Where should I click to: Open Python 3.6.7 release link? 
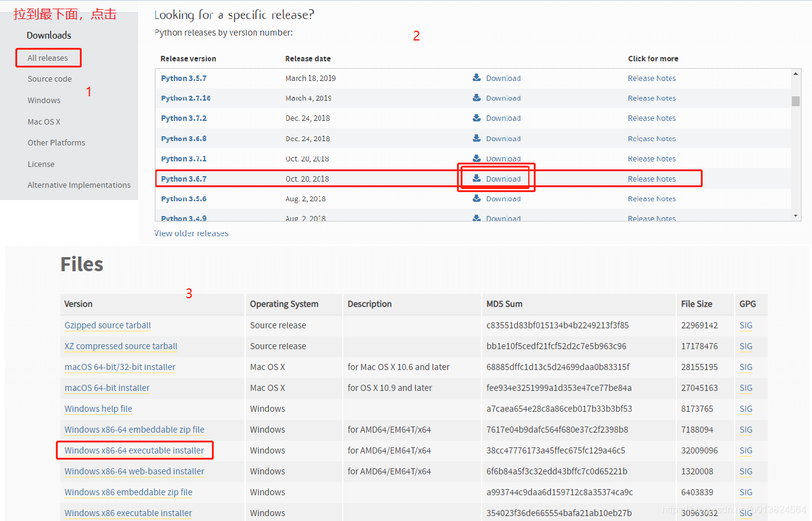pos(184,179)
